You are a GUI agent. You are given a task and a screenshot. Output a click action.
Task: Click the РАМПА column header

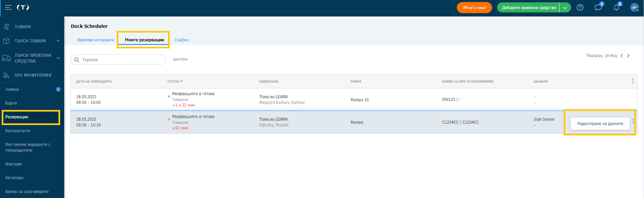coord(356,81)
